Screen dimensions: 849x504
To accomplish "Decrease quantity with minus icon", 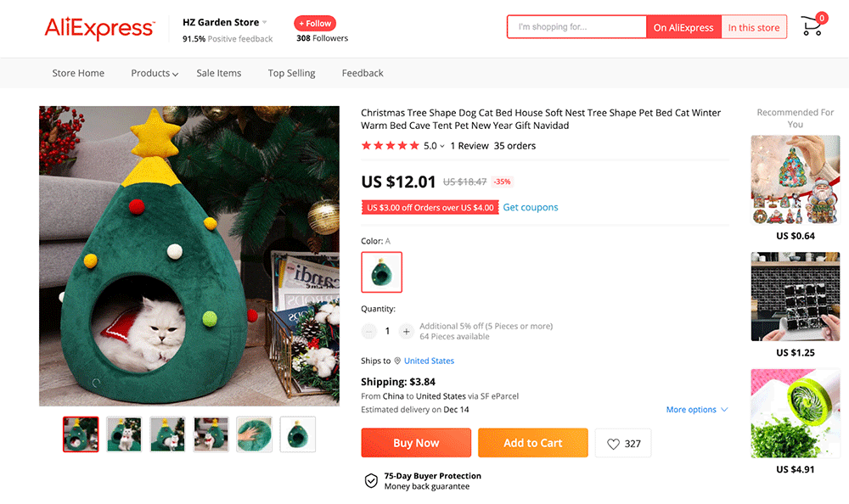I will [368, 331].
